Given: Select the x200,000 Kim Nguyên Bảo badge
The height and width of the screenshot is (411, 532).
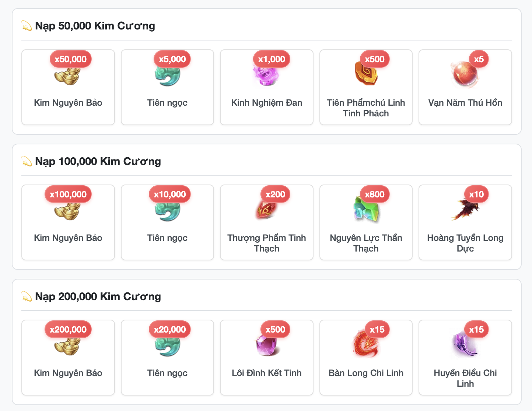Looking at the screenshot, I should coord(68,329).
